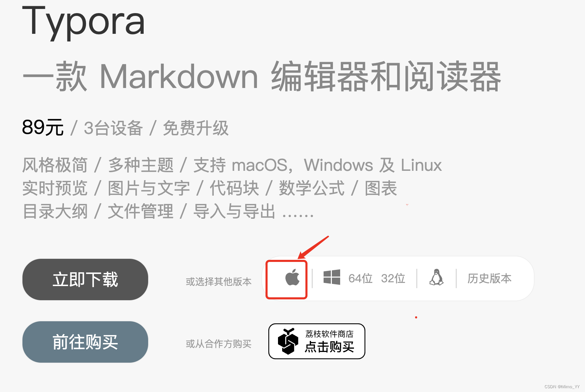Click the CSDN @Mimo_YY watermark
The height and width of the screenshot is (392, 585).
562,387
